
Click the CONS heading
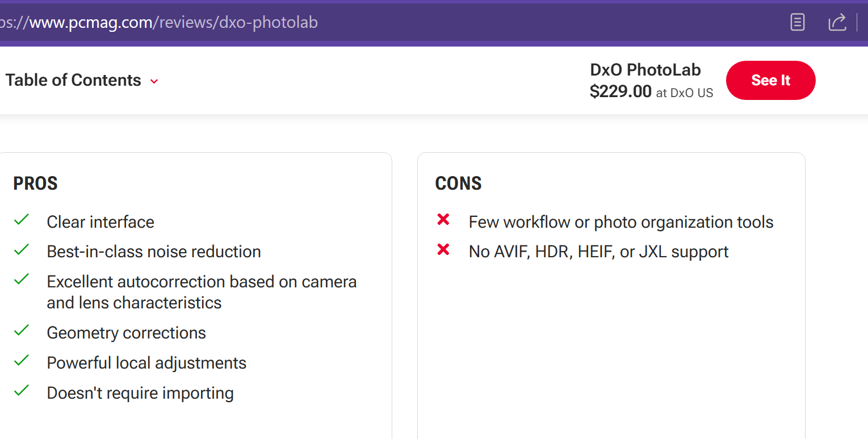pos(458,183)
